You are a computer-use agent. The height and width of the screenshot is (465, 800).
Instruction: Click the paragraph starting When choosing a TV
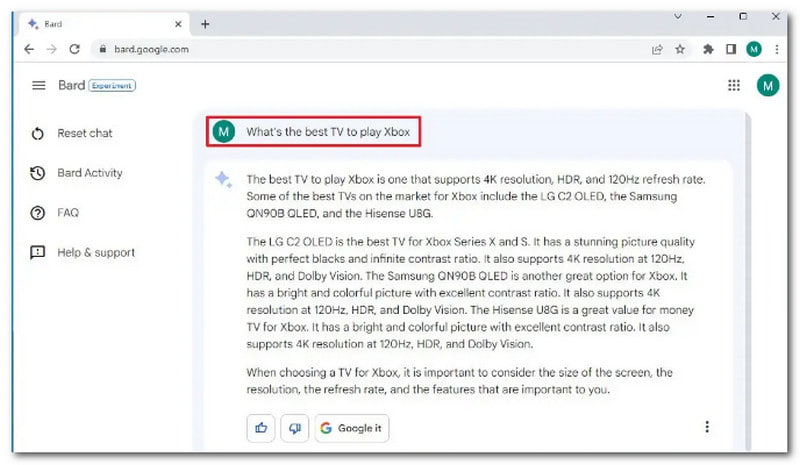pyautogui.click(x=459, y=381)
